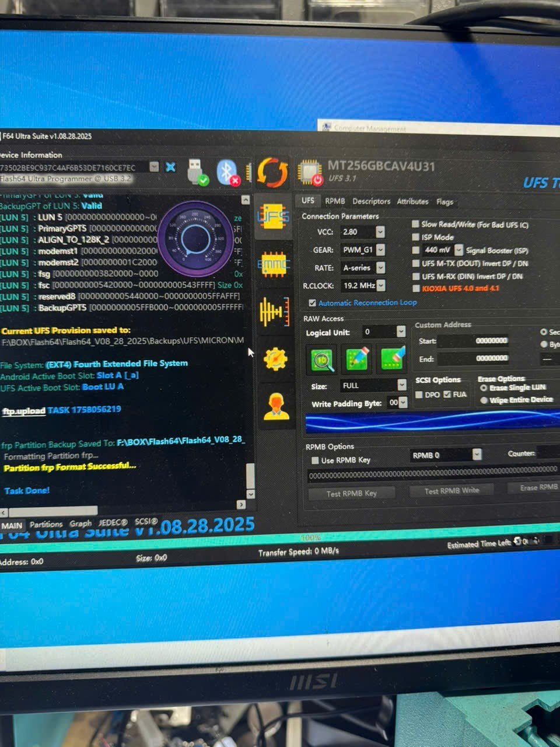Click Test RPMB Key button
Image resolution: width=560 pixels, height=747 pixels.
point(352,493)
